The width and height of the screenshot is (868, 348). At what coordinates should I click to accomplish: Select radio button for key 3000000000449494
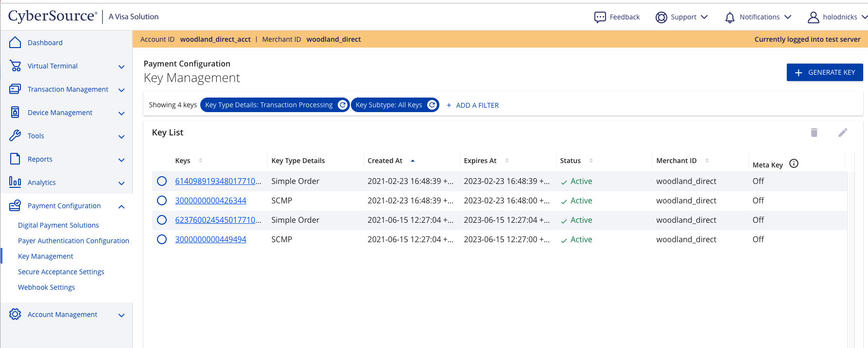tap(162, 239)
